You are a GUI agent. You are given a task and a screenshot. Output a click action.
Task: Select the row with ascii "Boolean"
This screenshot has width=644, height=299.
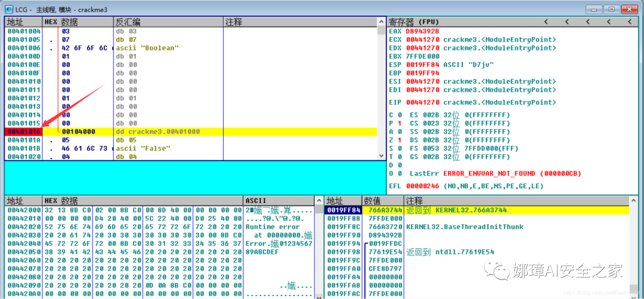pos(191,48)
